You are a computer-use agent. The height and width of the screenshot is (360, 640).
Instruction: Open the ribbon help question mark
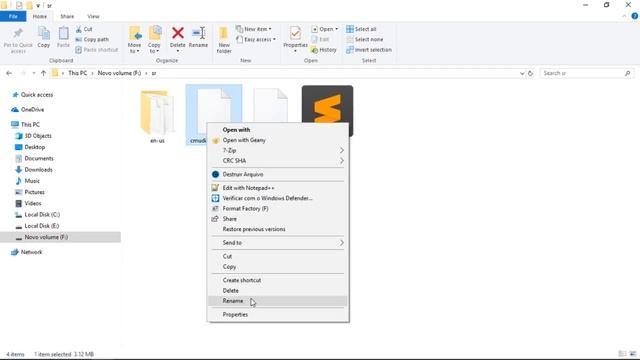tap(634, 16)
